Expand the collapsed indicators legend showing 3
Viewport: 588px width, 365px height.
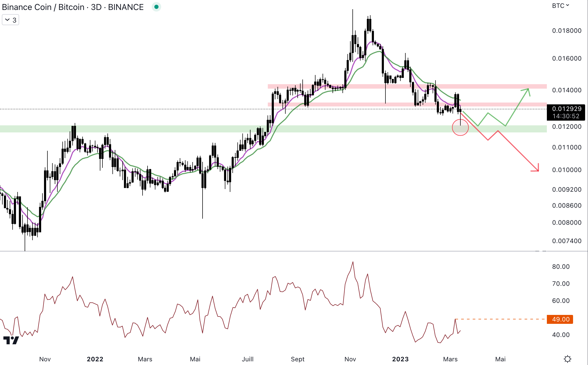coord(10,20)
